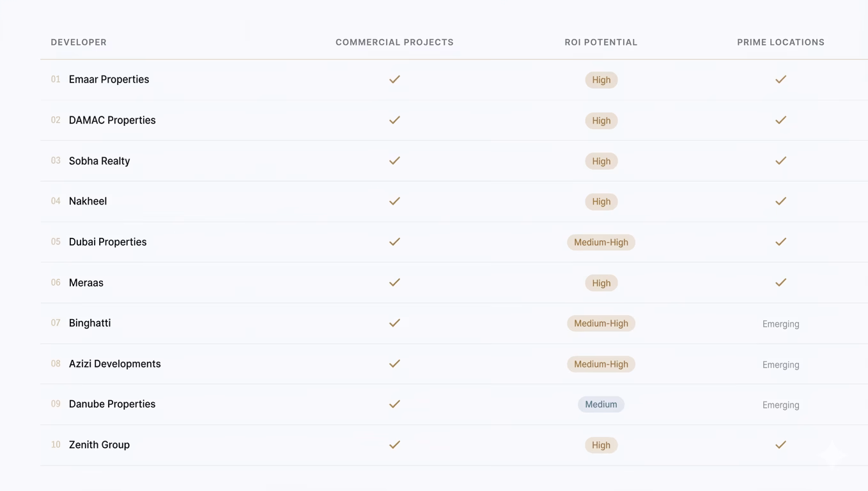Open the Azizi Developments row name
Viewport: 868px width, 491px height.
114,364
